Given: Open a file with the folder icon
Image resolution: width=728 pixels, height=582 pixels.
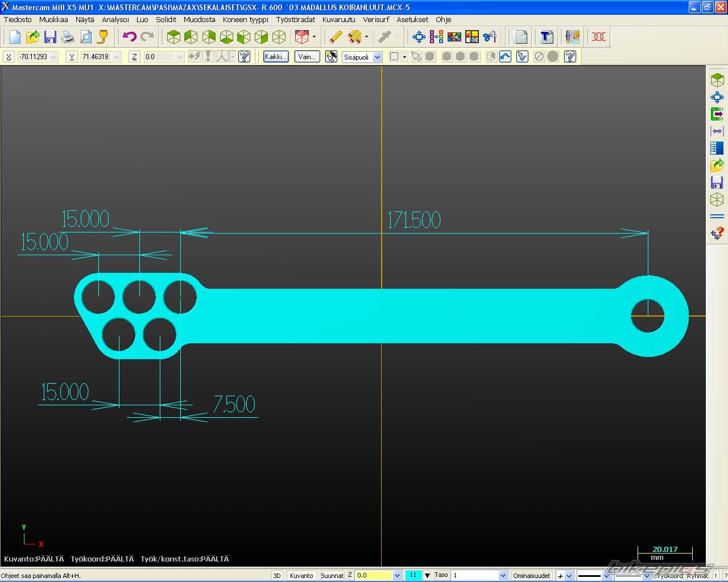Looking at the screenshot, I should [x=32, y=37].
